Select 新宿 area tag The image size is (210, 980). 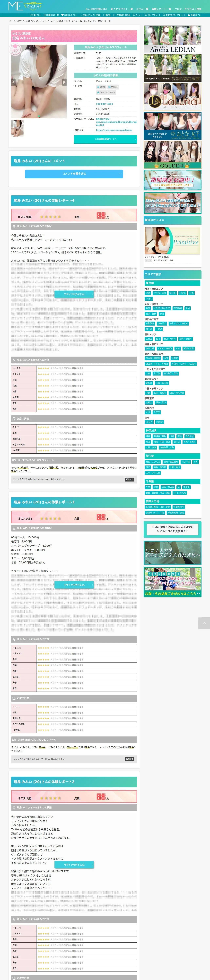click(148, 309)
